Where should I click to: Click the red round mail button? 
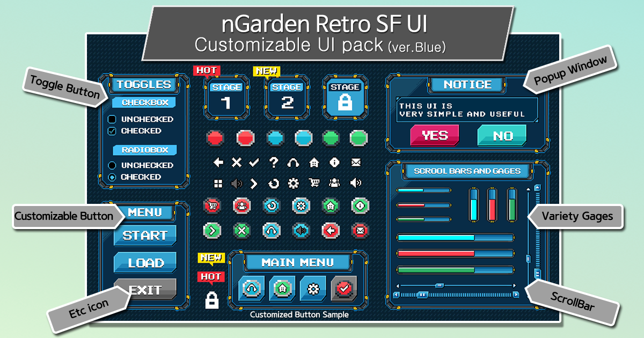point(360,231)
